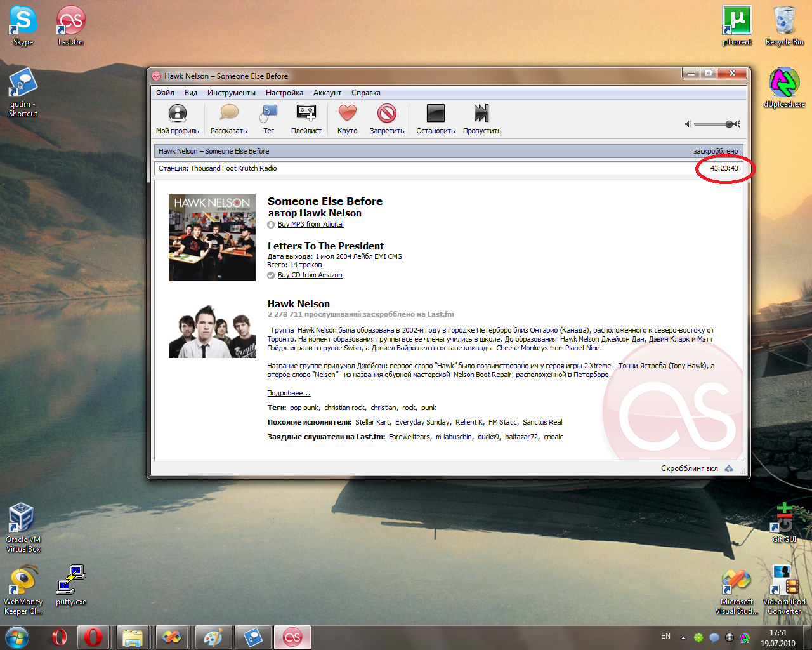Viewport: 812px width, 650px height.
Task: Open the Аккаунт menu
Action: coord(327,93)
